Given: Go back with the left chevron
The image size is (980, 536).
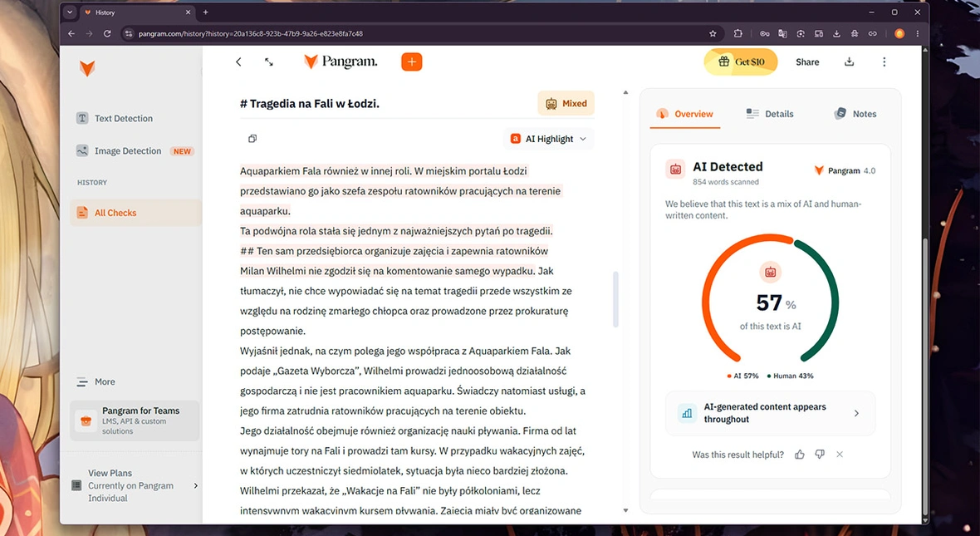Looking at the screenshot, I should coord(238,62).
